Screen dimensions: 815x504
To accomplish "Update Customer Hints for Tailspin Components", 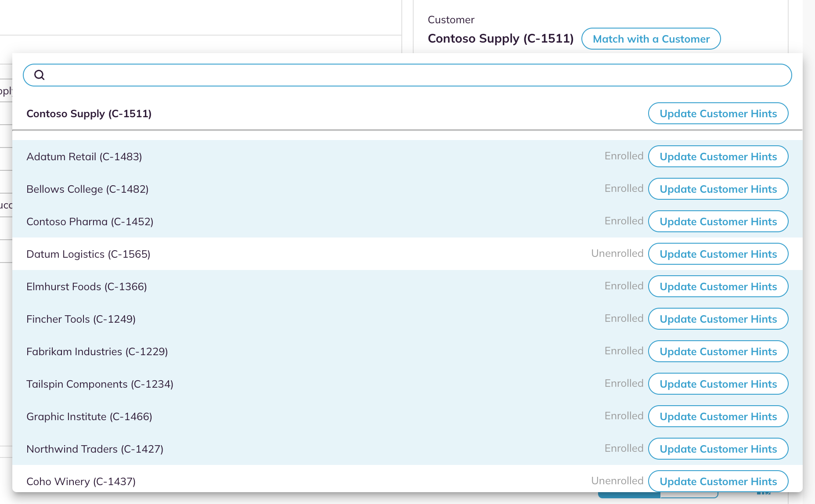I will (x=718, y=384).
